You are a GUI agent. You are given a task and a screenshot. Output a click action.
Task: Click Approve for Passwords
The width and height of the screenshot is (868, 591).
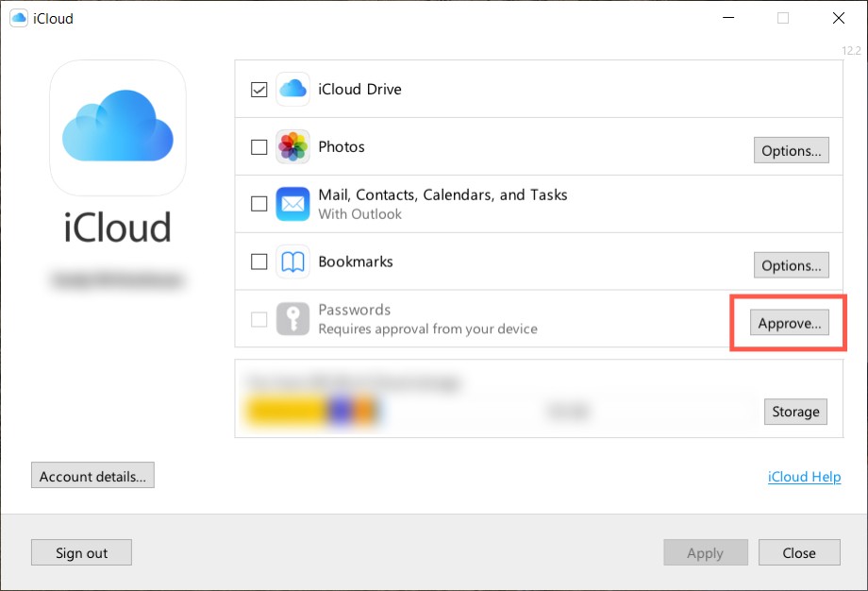790,322
